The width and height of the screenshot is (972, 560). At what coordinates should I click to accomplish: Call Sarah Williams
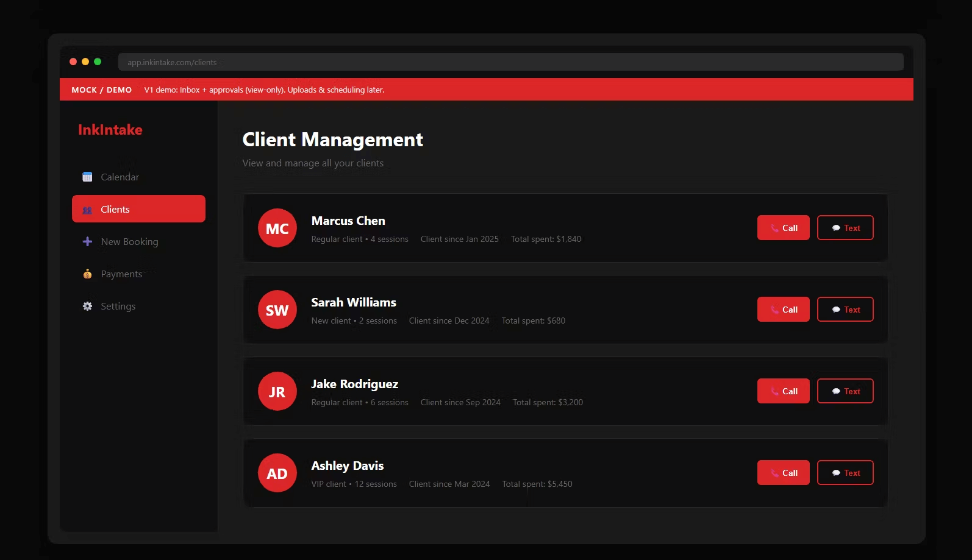pyautogui.click(x=783, y=310)
